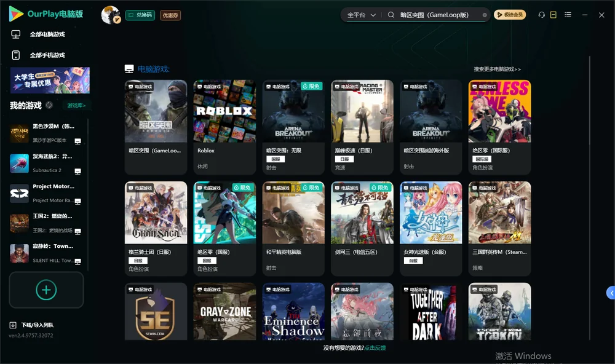Click the 限免 badge on 和平精英电脑版

311,188
